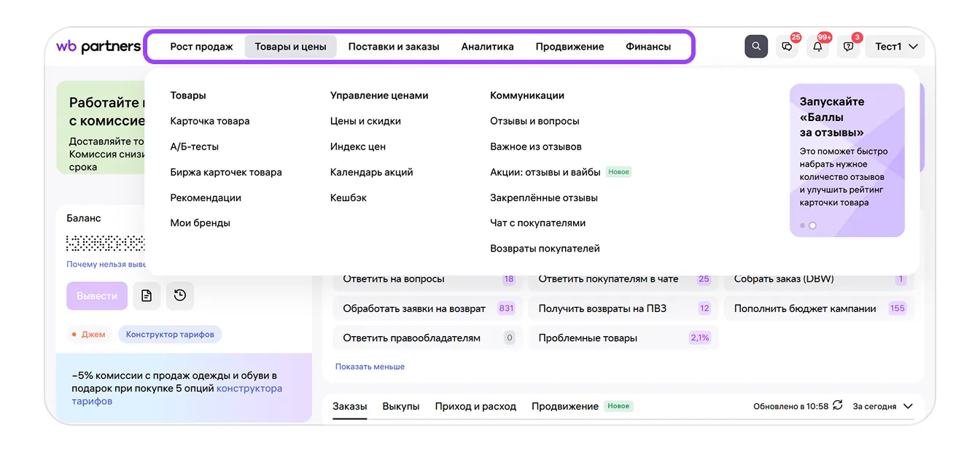980x452 pixels.
Task: Switch to Продвижение tab below tasks
Action: point(565,406)
